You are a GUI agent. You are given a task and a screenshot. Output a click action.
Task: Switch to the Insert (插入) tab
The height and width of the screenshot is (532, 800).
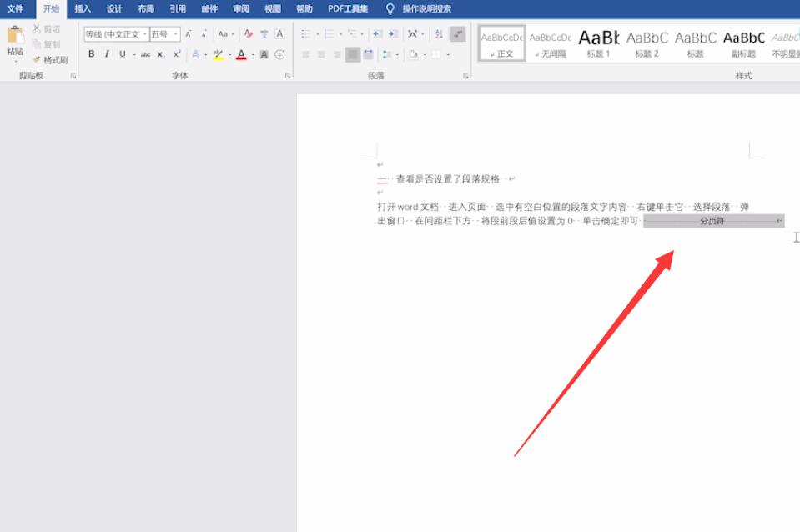tap(83, 8)
